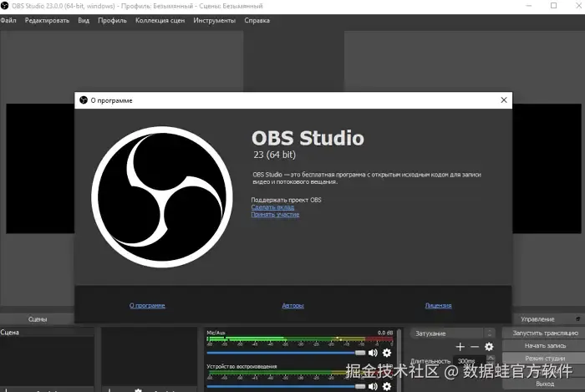Open Mic/Aux gear settings in mixer

coord(387,353)
